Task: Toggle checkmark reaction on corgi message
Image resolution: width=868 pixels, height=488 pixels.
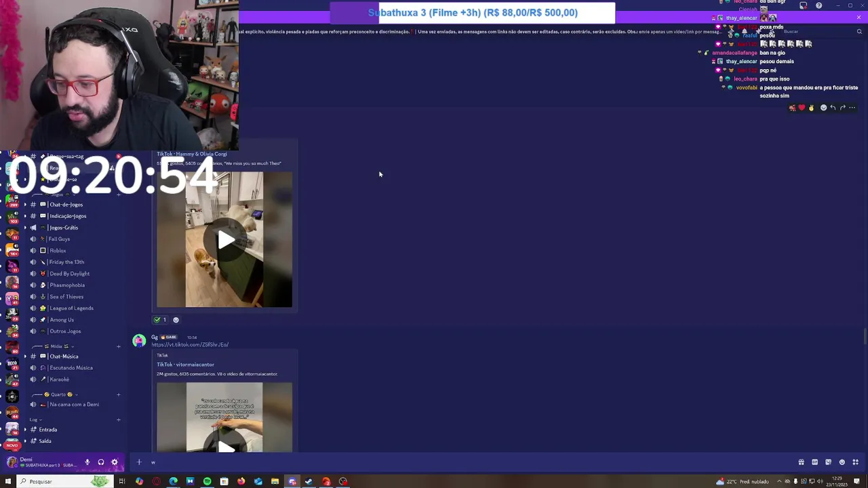Action: point(161,320)
